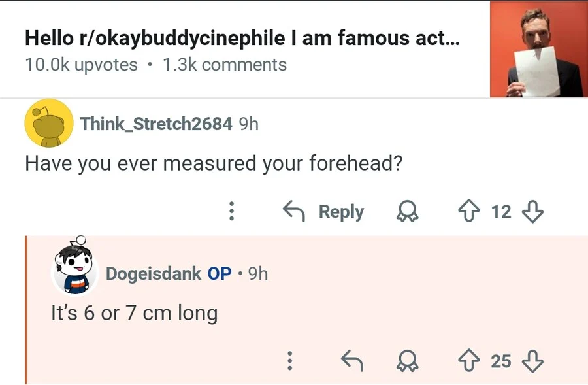The width and height of the screenshot is (588, 385).
Task: Downvote Think_Stretch2684's comment
Action: point(534,211)
